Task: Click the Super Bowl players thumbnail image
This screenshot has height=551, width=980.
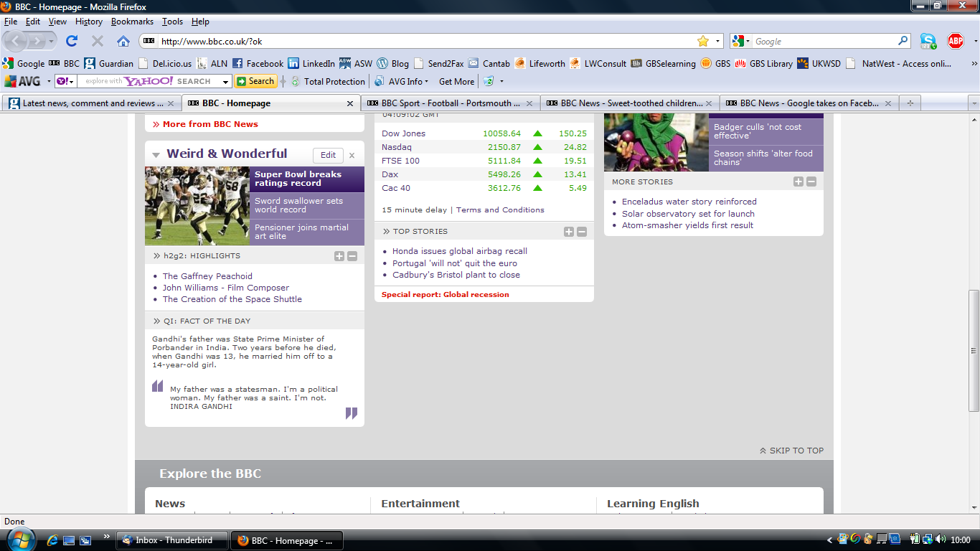Action: click(197, 206)
